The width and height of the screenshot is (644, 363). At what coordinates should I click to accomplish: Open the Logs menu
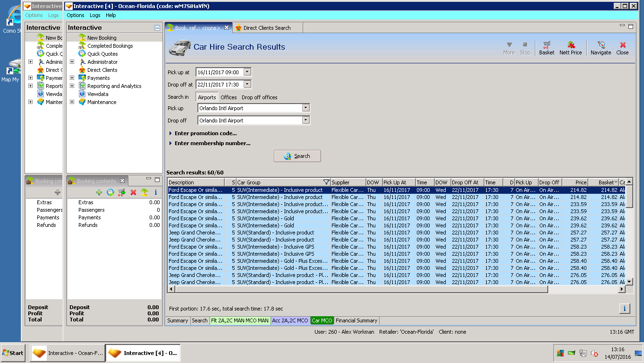point(95,16)
